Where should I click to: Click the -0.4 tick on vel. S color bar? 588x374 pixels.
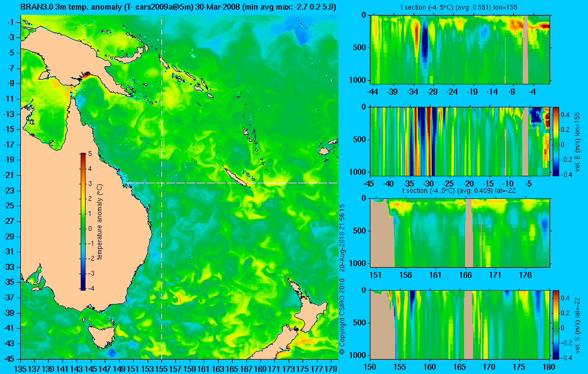(565, 358)
